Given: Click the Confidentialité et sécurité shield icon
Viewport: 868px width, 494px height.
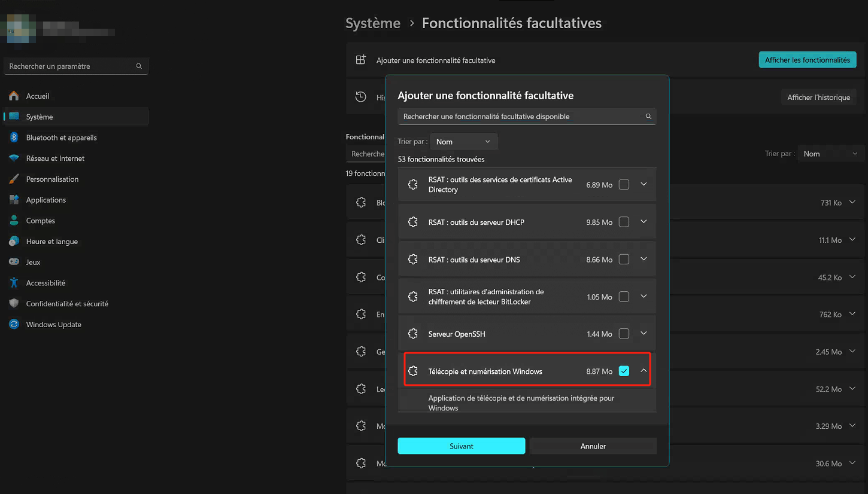Looking at the screenshot, I should (x=14, y=304).
